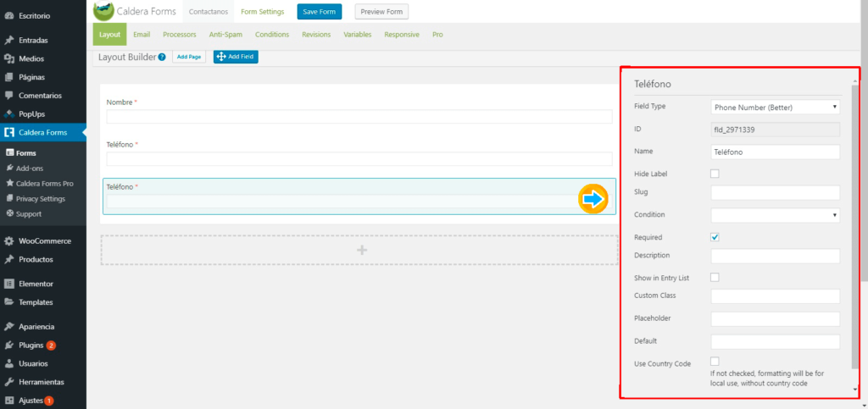Viewport: 868px width, 409px height.
Task: Open Plugins menu with plug icon
Action: pyautogui.click(x=9, y=345)
